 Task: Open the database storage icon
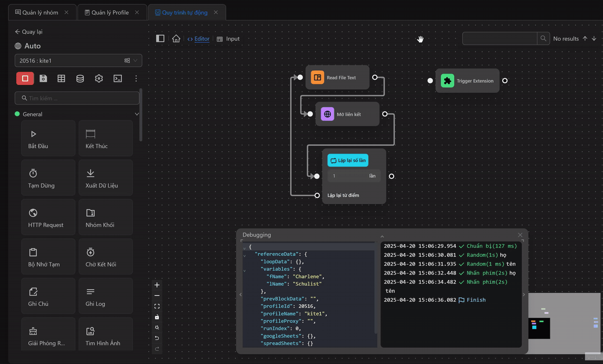point(80,78)
